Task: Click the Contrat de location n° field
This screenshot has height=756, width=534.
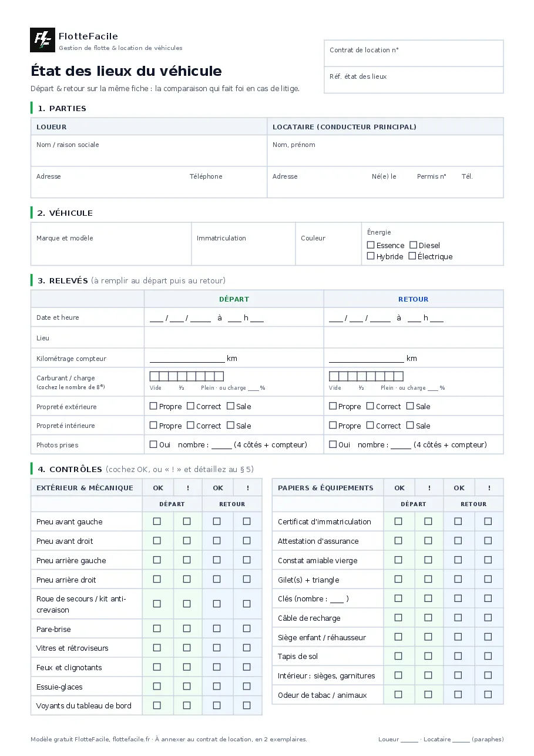Action: 414,53
